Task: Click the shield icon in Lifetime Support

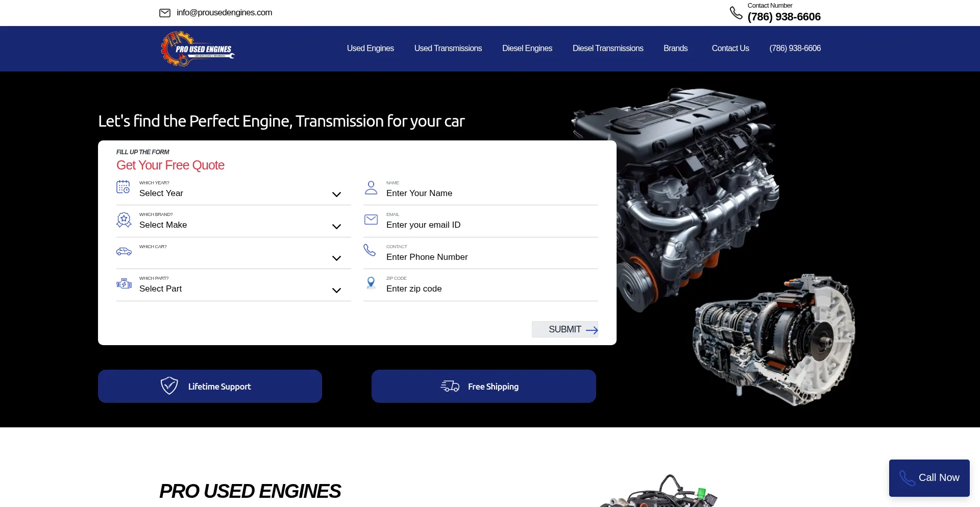Action: 169,386
